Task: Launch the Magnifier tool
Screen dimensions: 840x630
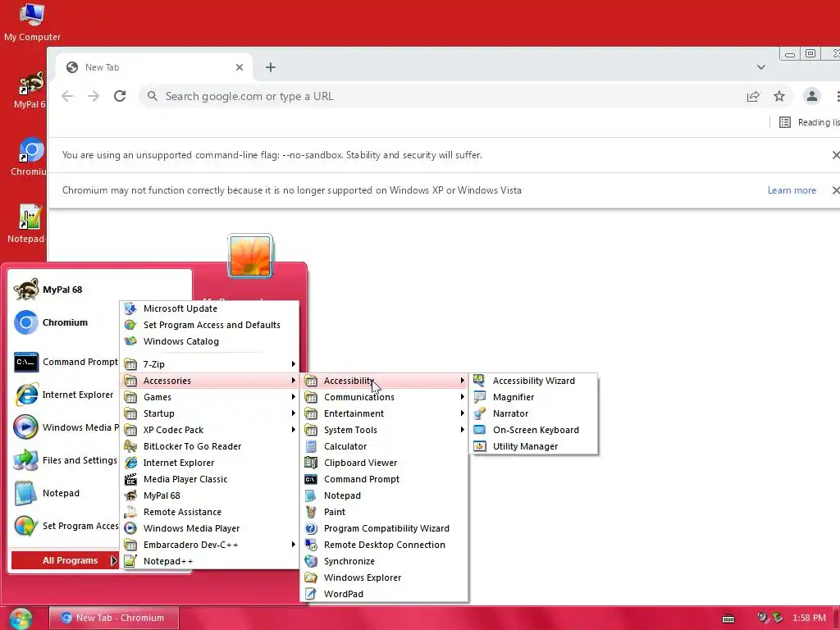Action: pyautogui.click(x=533, y=397)
